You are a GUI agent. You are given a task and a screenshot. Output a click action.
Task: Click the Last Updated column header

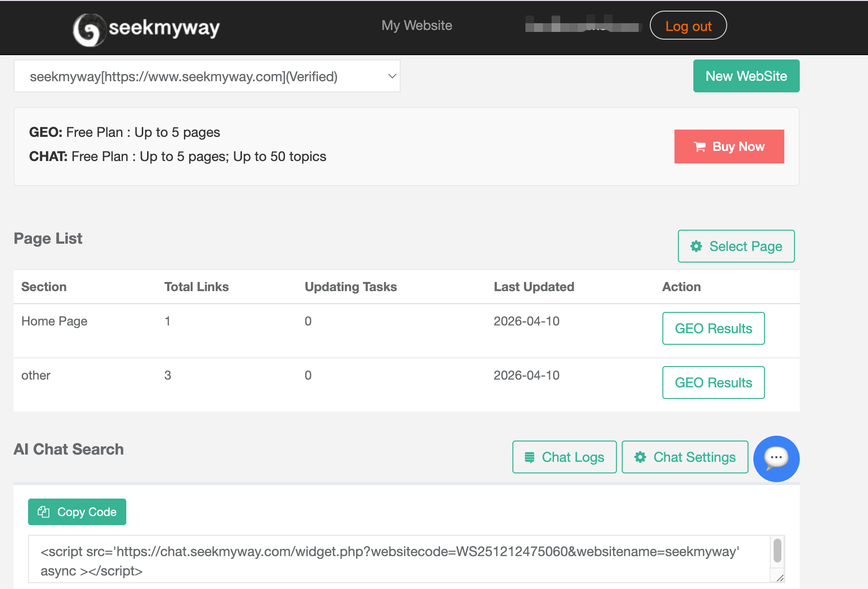click(534, 287)
